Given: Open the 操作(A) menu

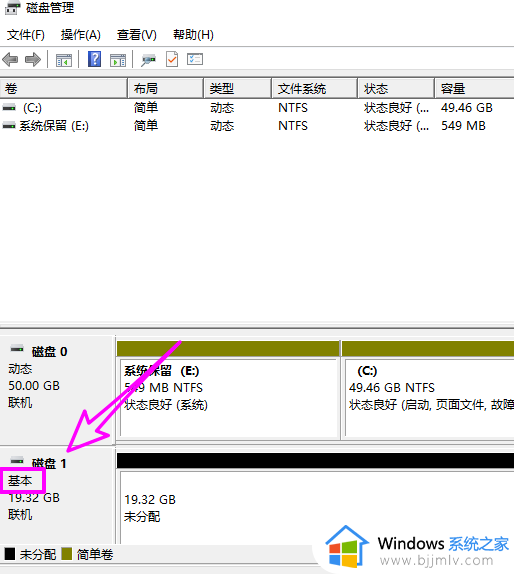Looking at the screenshot, I should pos(81,35).
